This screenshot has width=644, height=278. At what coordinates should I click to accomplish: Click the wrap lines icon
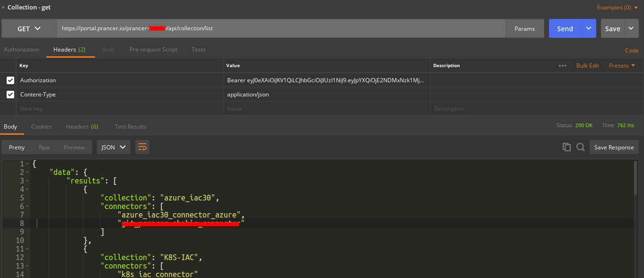[x=142, y=148]
